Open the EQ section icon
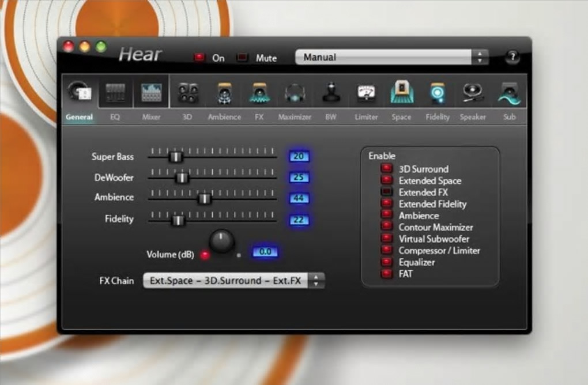Image resolution: width=588 pixels, height=385 pixels. pos(115,92)
